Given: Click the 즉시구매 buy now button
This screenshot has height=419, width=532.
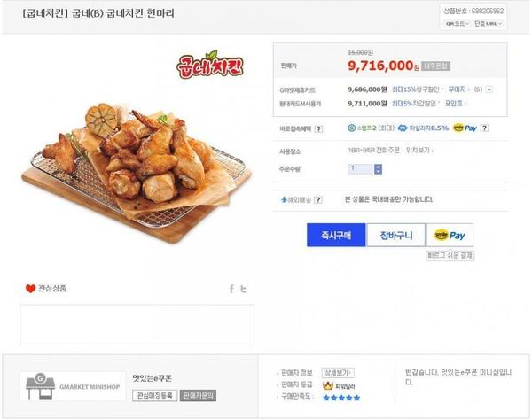Looking at the screenshot, I should [336, 236].
